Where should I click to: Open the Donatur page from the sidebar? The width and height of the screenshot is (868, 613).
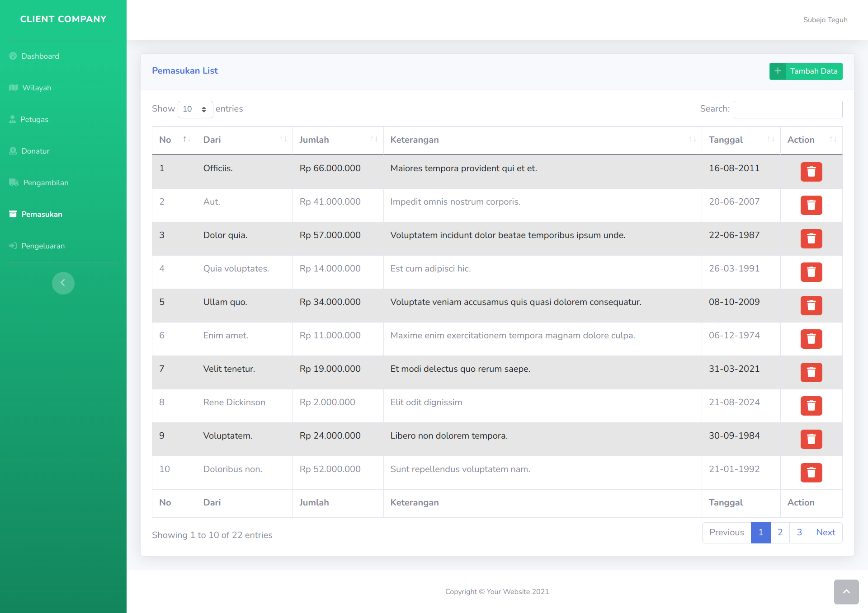click(35, 151)
